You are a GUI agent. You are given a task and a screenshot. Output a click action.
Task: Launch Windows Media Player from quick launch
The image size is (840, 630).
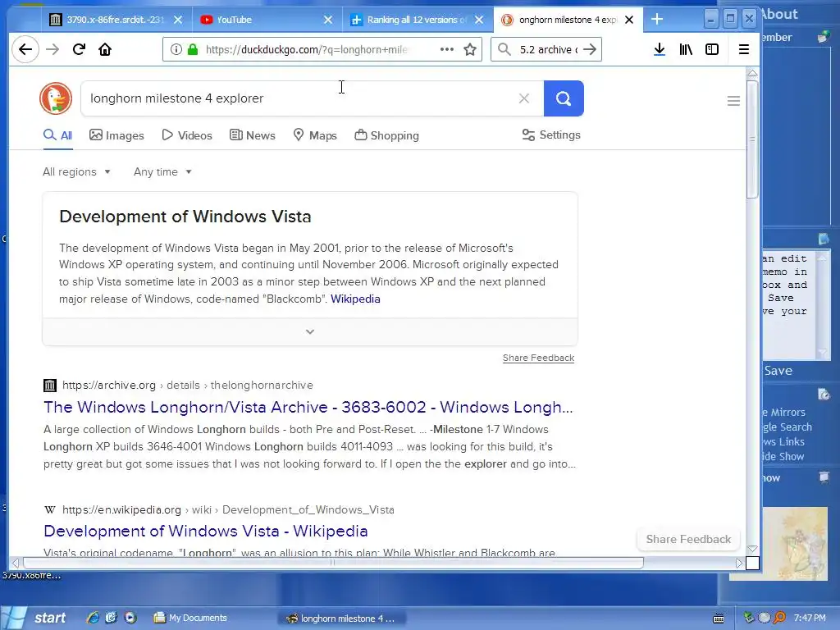tap(130, 618)
